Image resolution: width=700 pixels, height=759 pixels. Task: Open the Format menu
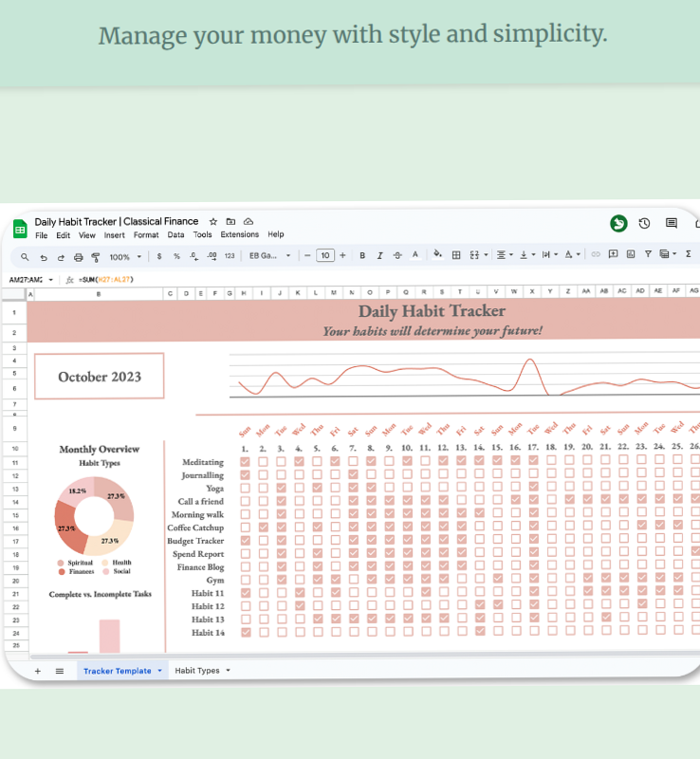pos(146,234)
